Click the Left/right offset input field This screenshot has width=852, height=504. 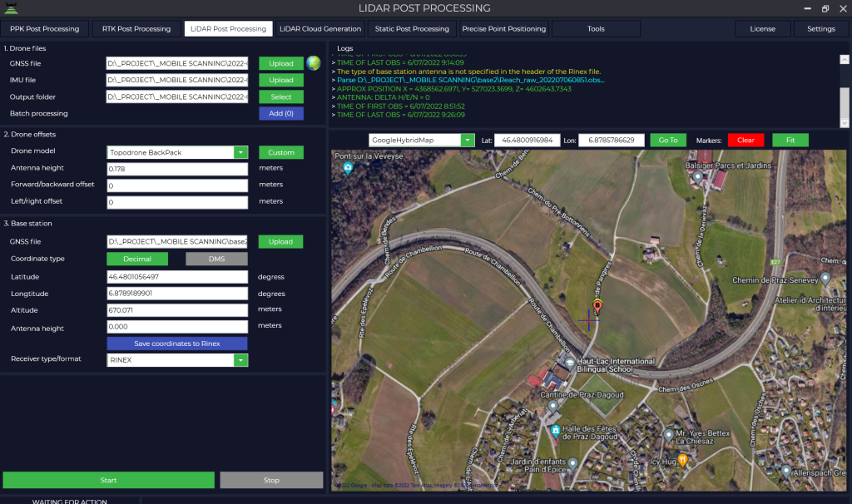coord(177,202)
